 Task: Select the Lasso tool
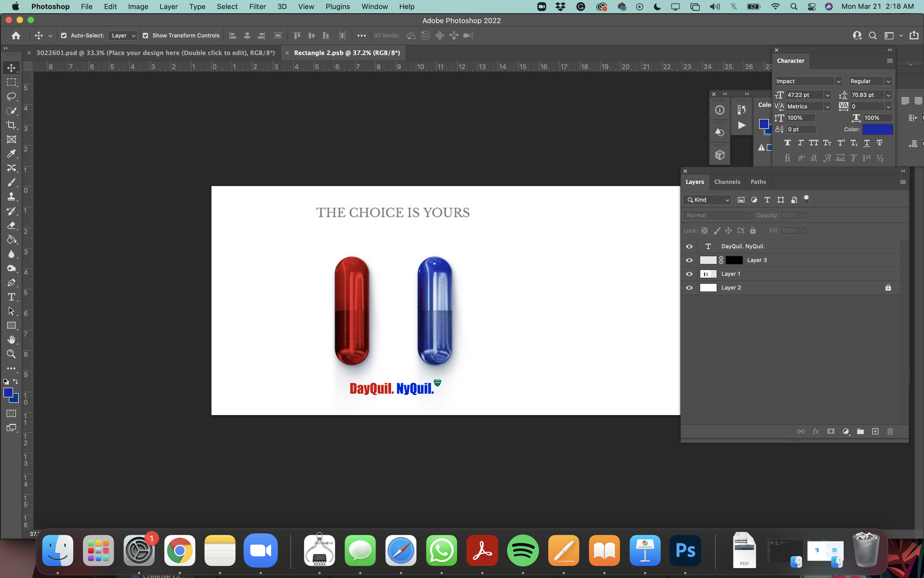[12, 96]
